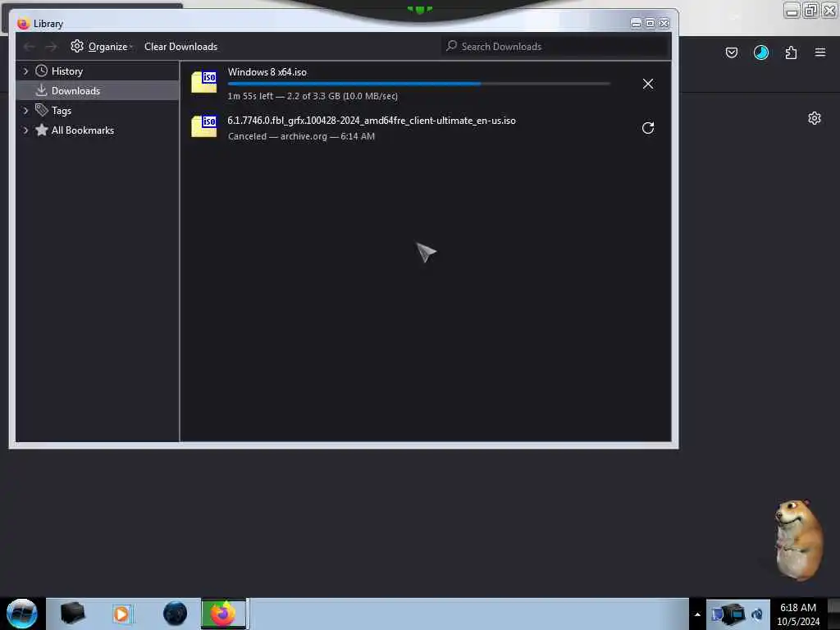Click the first tray icon beside the arrow
The width and height of the screenshot is (840, 630).
click(716, 614)
